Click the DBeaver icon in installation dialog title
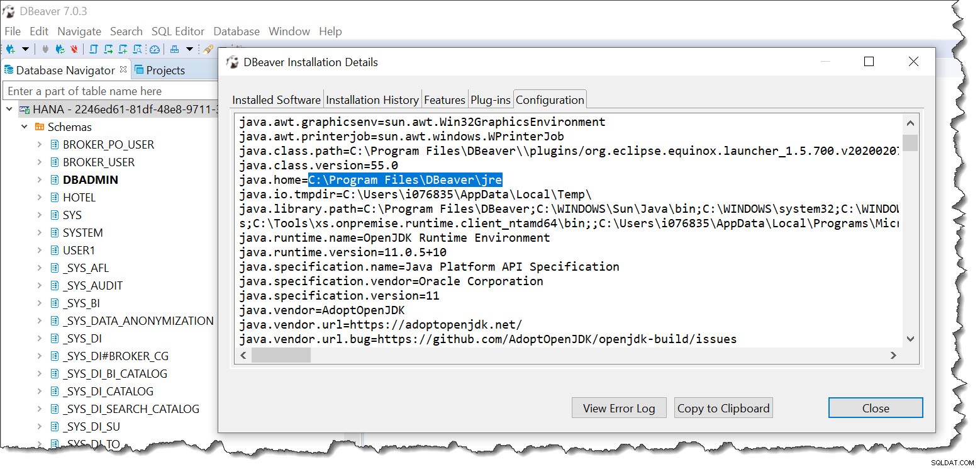 tap(233, 62)
